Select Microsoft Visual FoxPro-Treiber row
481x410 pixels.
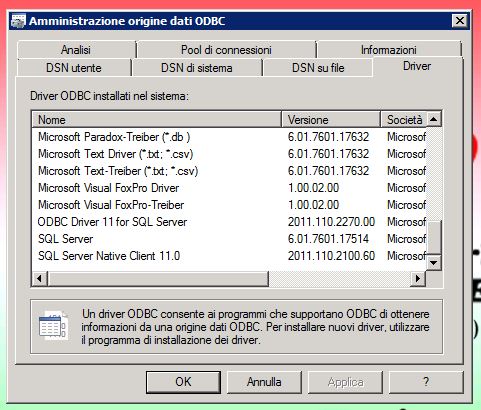[111, 205]
